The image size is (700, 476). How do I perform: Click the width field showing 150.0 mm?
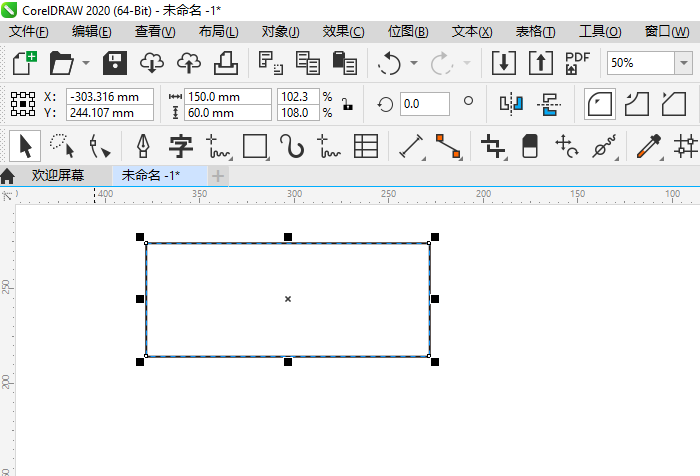coord(228,96)
